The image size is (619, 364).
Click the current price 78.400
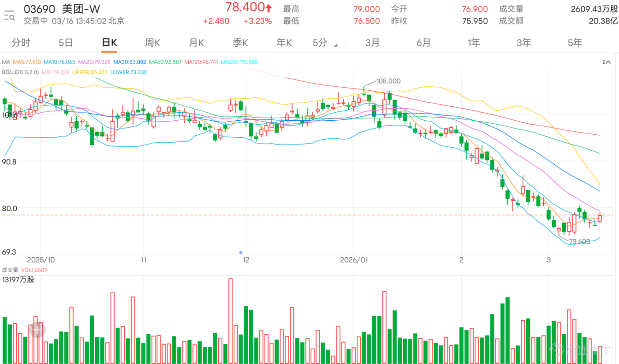click(x=245, y=7)
